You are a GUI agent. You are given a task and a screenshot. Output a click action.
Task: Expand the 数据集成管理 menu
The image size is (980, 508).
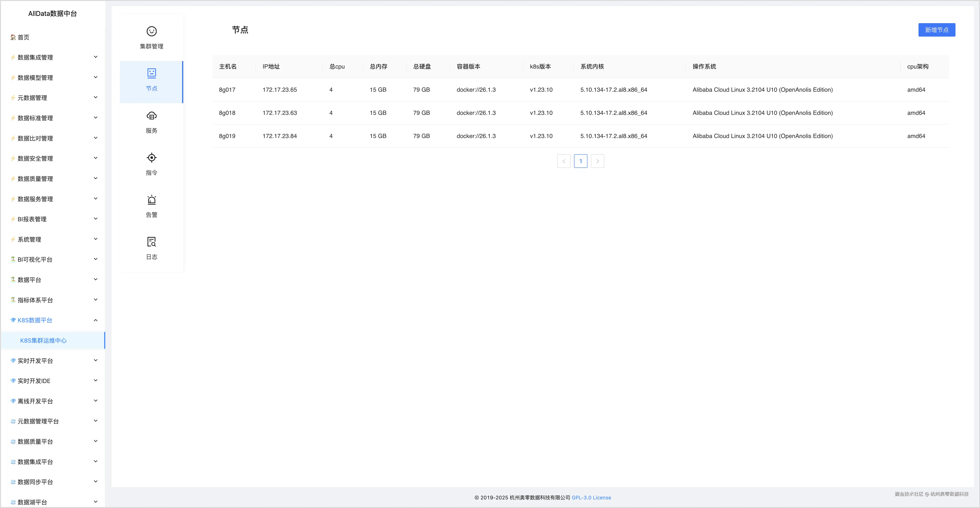(35, 57)
